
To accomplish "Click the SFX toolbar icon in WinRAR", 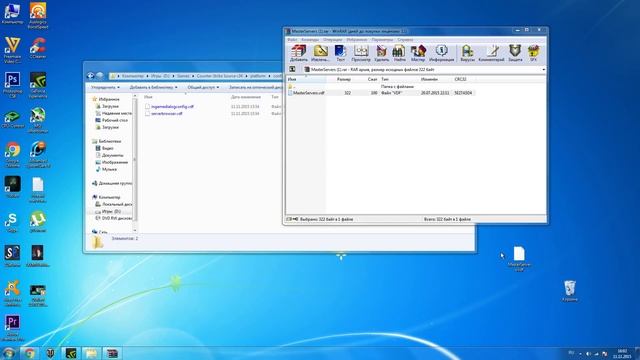I will [x=533, y=53].
